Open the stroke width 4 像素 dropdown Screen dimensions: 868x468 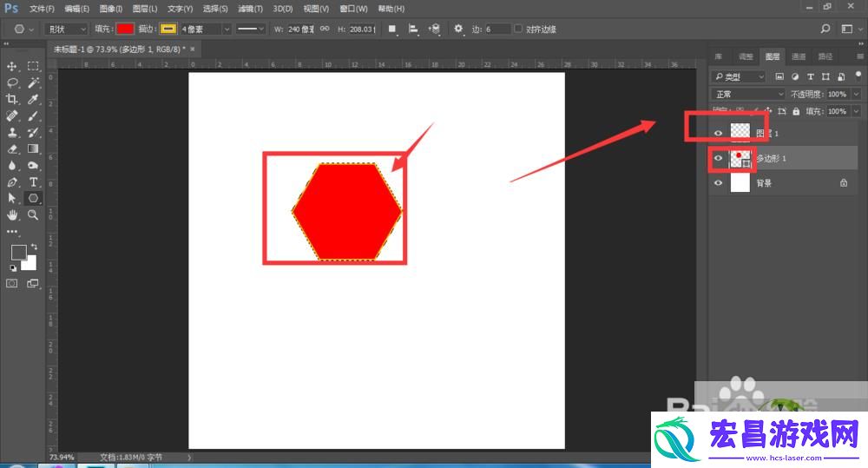pyautogui.click(x=227, y=29)
